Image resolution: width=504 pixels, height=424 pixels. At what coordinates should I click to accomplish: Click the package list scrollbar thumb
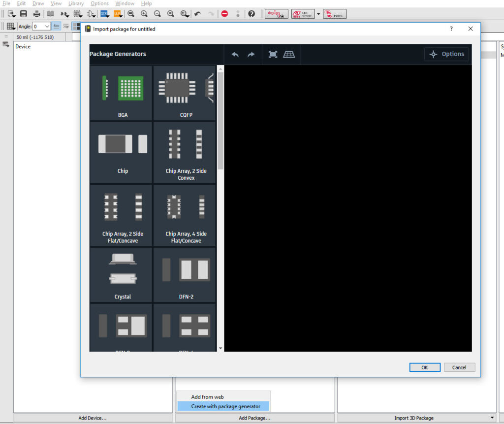[x=220, y=121]
